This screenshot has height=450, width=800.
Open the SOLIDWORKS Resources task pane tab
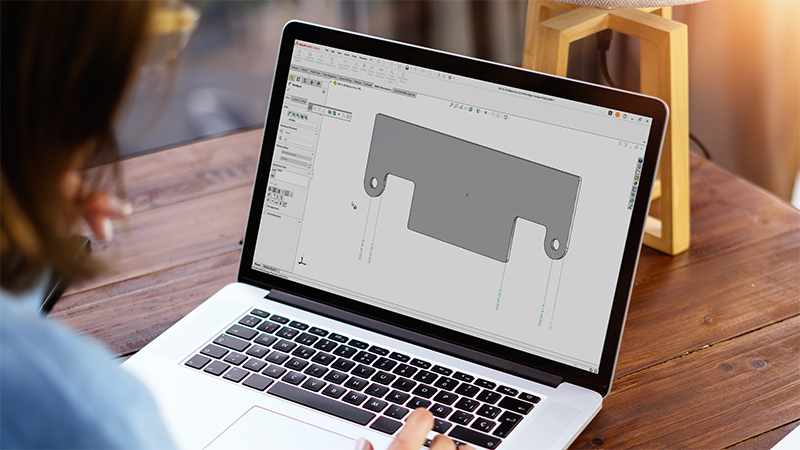click(640, 160)
